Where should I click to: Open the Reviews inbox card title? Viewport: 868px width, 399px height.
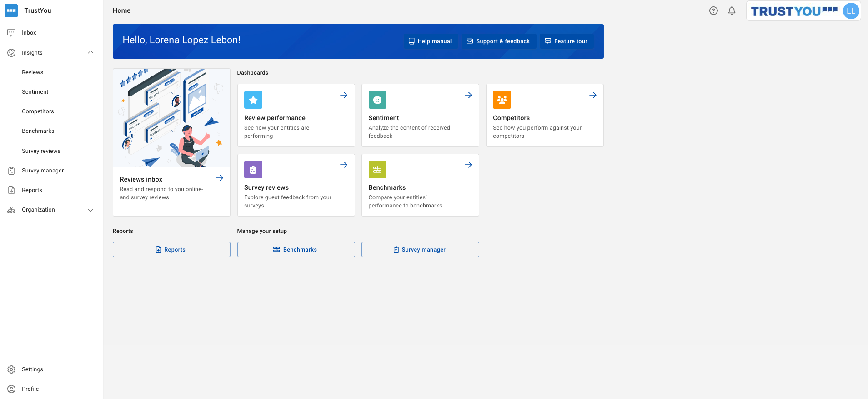point(141,179)
